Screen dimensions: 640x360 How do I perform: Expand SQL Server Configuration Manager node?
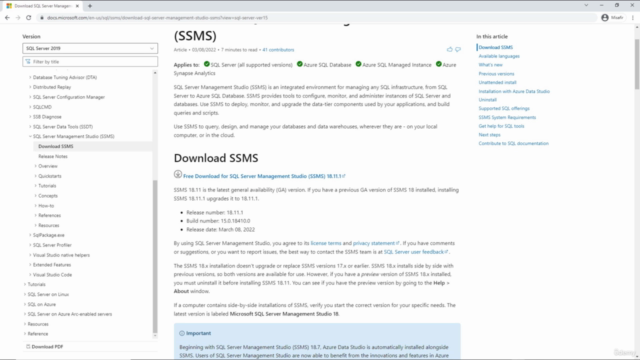click(x=30, y=97)
